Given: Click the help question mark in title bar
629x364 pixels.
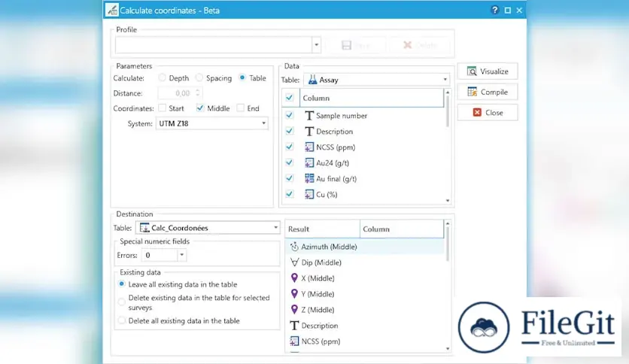Looking at the screenshot, I should (494, 10).
